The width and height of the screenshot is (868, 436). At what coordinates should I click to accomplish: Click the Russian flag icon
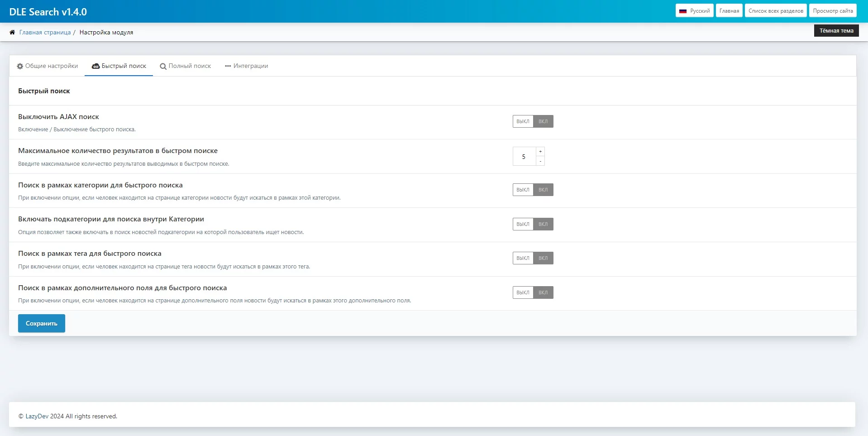[683, 11]
